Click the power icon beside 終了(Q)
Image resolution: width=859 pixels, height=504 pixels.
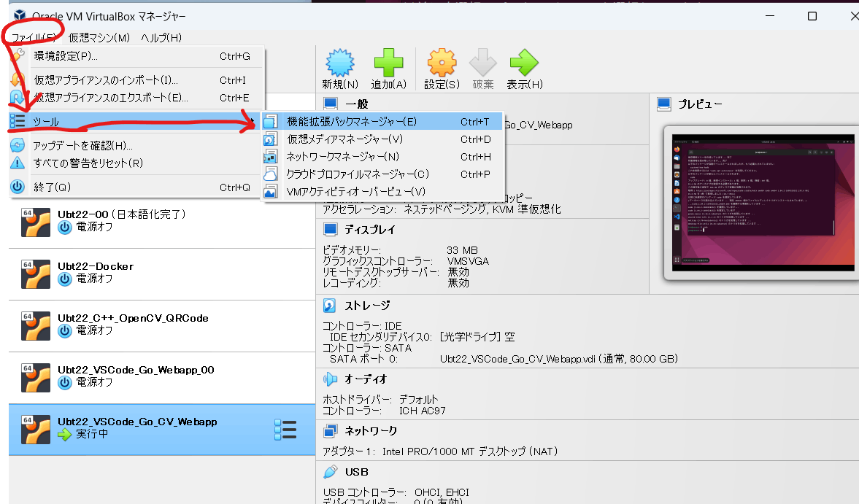click(x=18, y=187)
